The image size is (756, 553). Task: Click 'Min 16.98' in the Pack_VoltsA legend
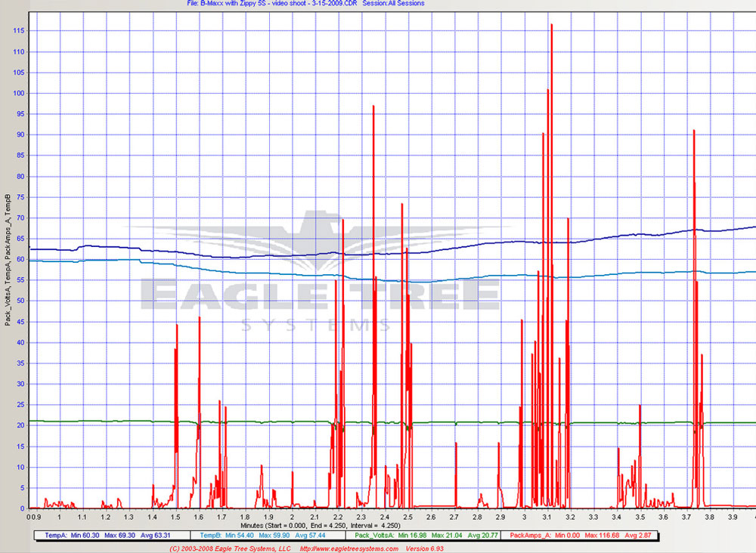pyautogui.click(x=413, y=536)
